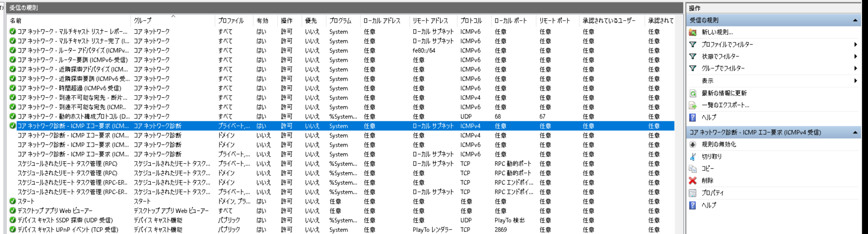
Task: Open the 表示 submenu arrow
Action: coord(855,81)
